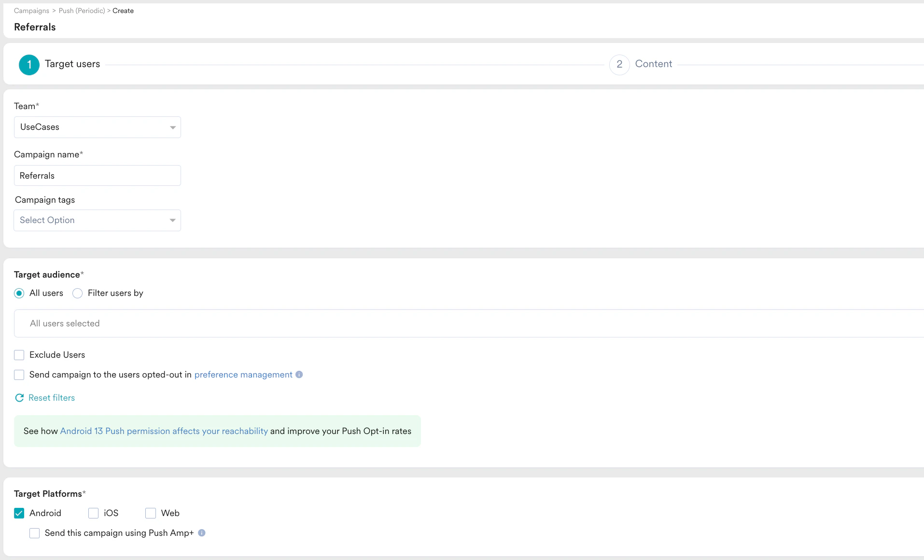Click the Android 13 Push permission link
The height and width of the screenshot is (560, 924).
tap(164, 431)
